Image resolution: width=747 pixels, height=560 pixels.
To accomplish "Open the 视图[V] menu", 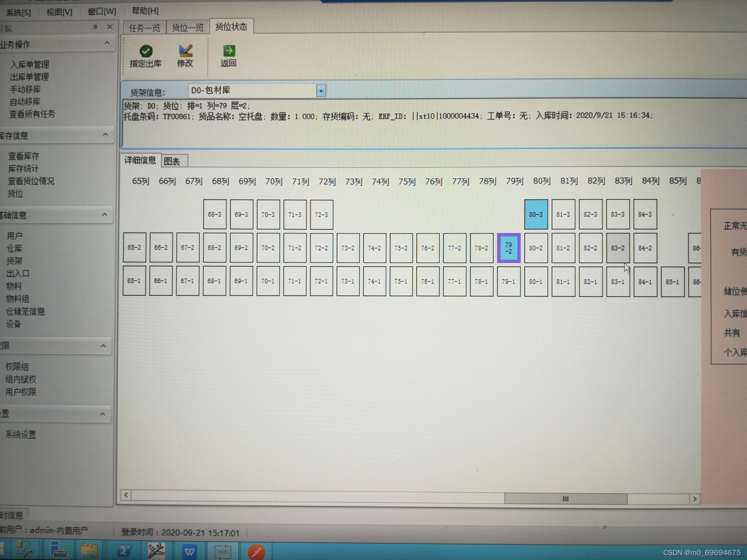I will 59,12.
